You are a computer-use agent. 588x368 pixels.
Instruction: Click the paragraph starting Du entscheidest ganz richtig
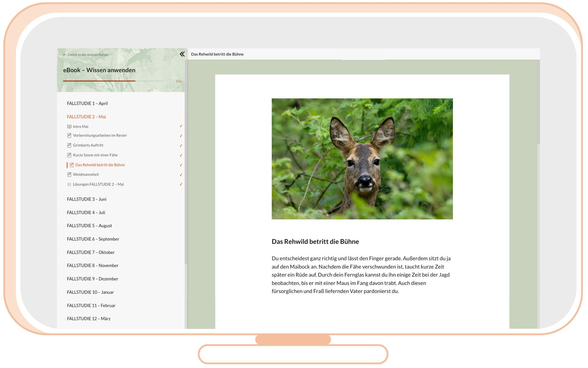[361, 275]
